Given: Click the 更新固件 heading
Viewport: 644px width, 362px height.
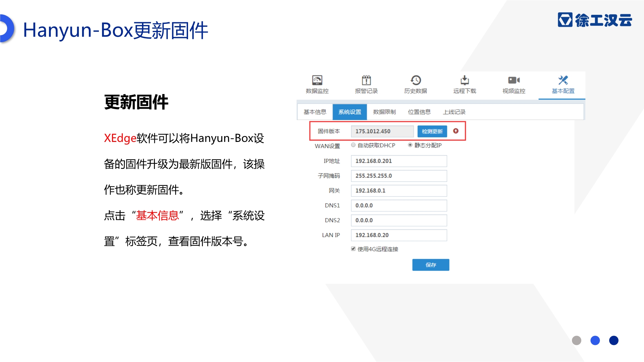Looking at the screenshot, I should coord(136,102).
